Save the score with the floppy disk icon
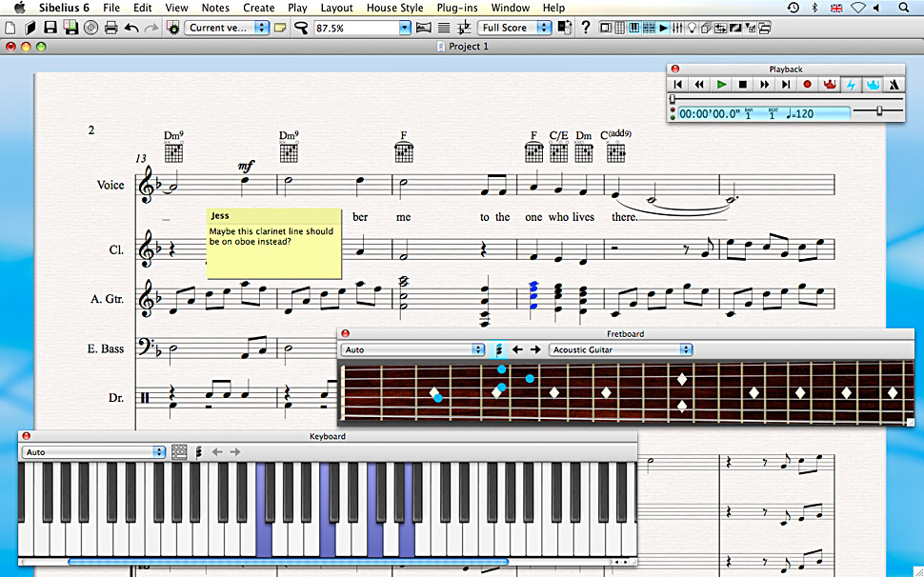924x577 pixels. click(50, 28)
